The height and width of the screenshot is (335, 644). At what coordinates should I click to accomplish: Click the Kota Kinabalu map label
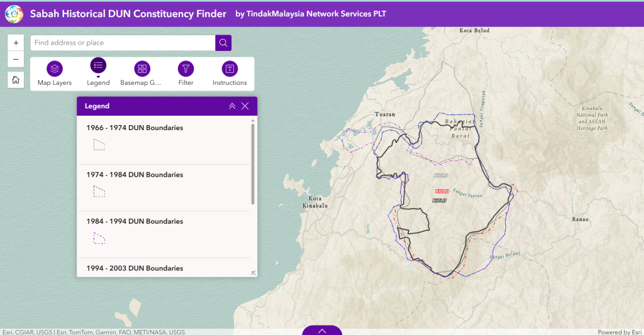(x=314, y=202)
